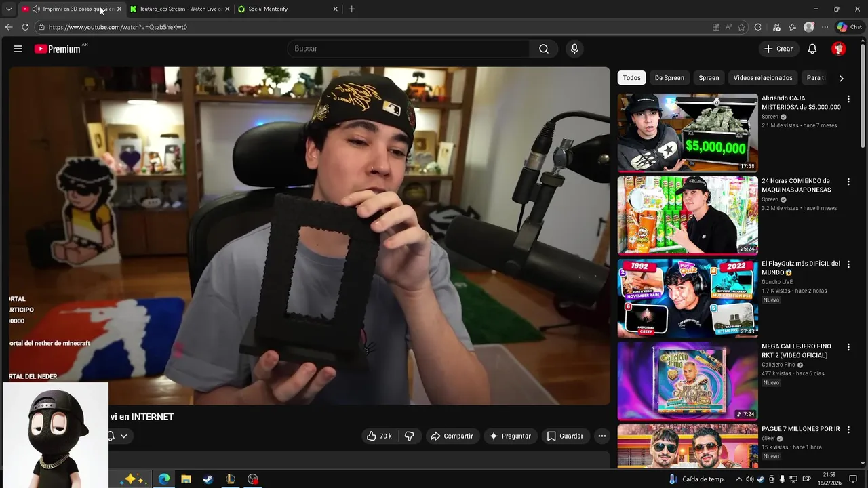
Task: Open the browser media control icon
Action: coord(776,27)
